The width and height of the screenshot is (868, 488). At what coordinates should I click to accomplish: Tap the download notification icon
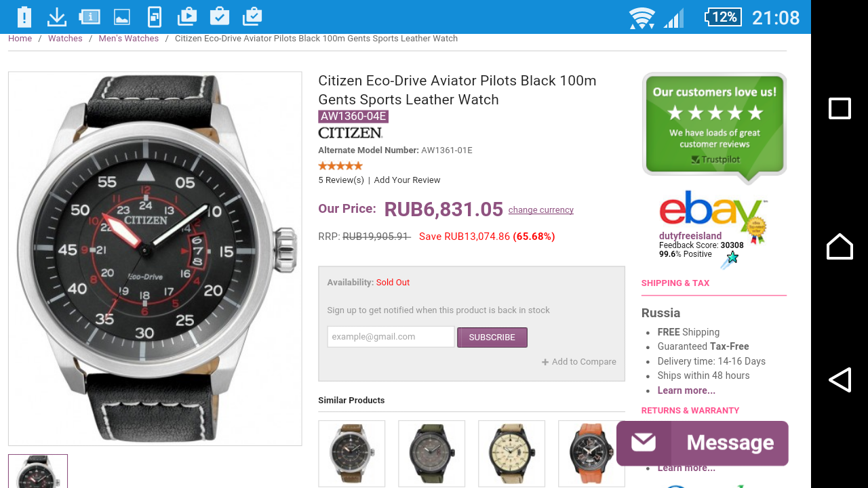[57, 16]
